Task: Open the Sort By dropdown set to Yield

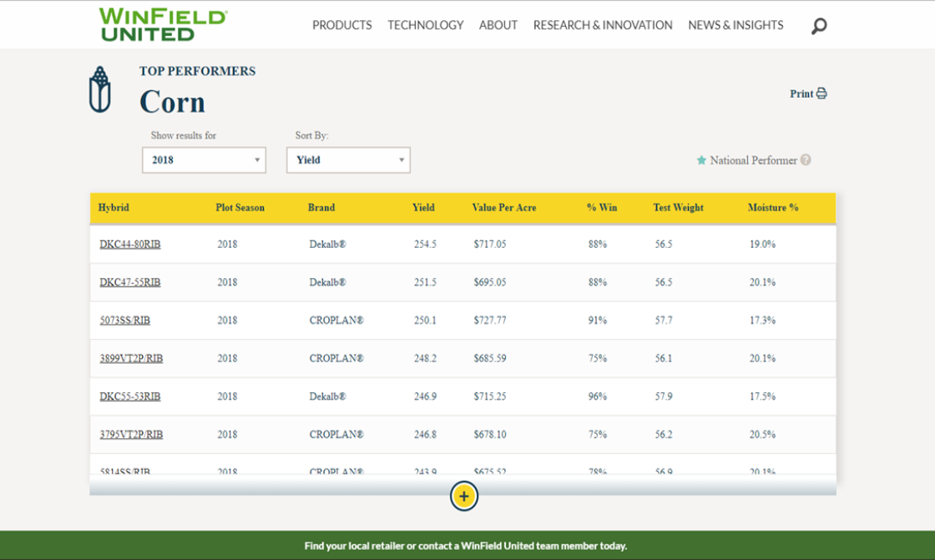Action: pyautogui.click(x=348, y=160)
